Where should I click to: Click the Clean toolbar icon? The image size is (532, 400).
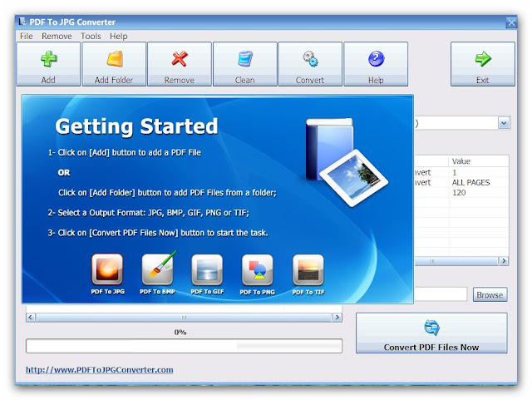pyautogui.click(x=244, y=64)
